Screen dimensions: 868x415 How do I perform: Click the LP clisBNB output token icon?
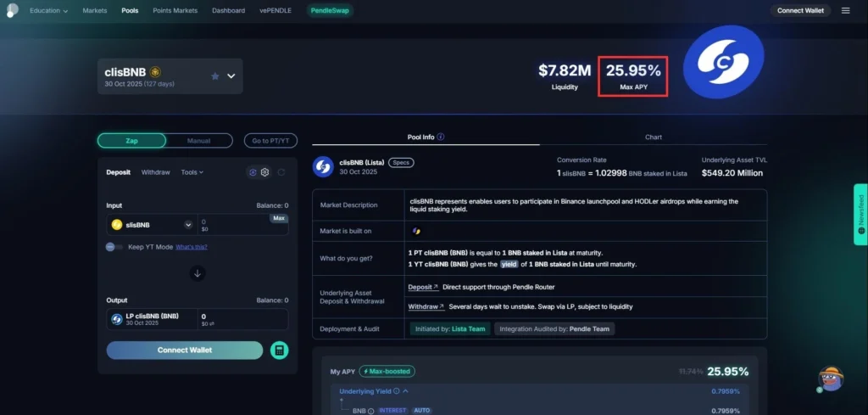click(x=117, y=319)
